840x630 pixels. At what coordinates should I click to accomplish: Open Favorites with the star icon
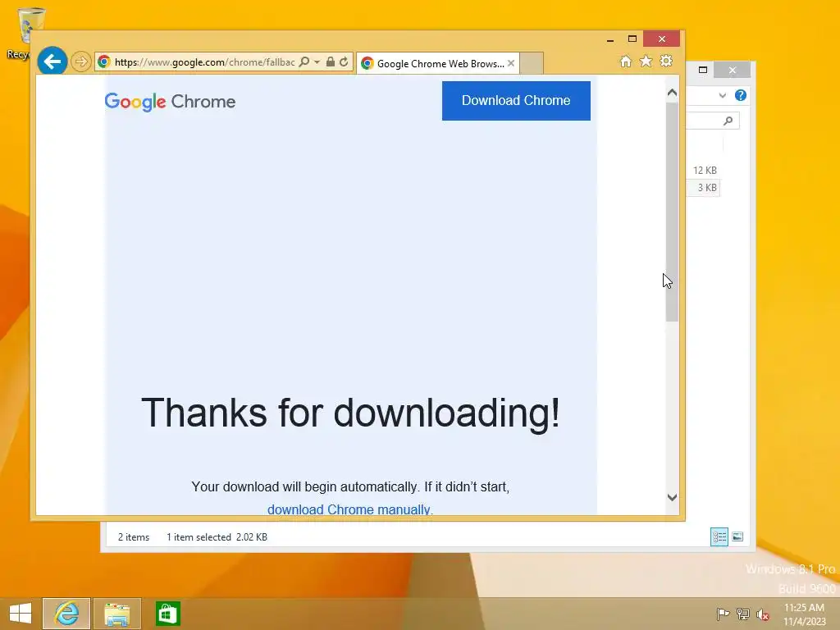[x=646, y=61]
